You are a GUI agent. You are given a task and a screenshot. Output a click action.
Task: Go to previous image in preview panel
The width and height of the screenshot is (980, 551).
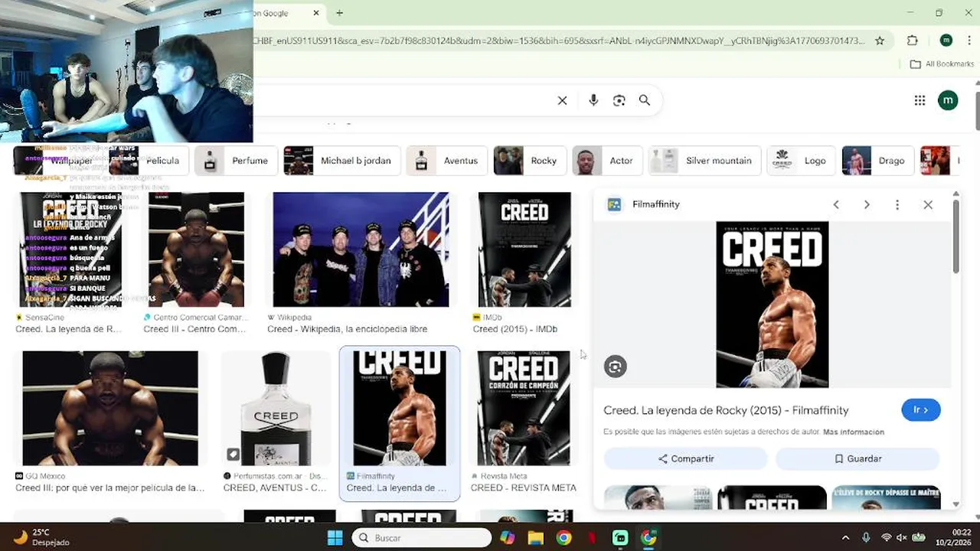[x=836, y=204]
